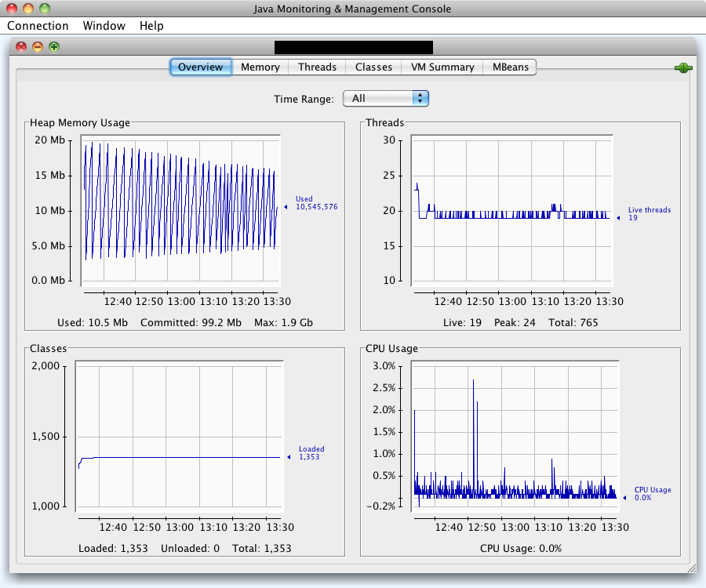Switch to the Threads tab
Viewport: 706px width, 588px height.
coord(317,67)
